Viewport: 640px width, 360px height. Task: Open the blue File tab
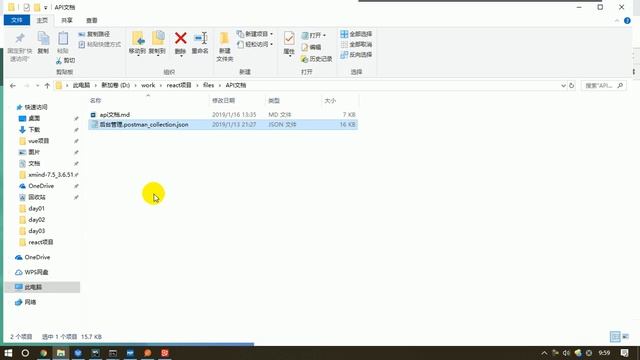click(17, 20)
